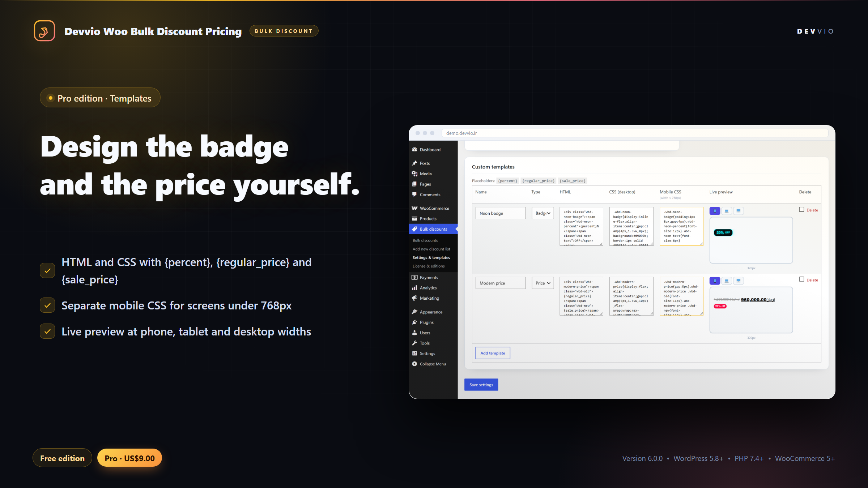This screenshot has width=868, height=488.
Task: Check the Delete box for Neon badge
Action: 802,210
